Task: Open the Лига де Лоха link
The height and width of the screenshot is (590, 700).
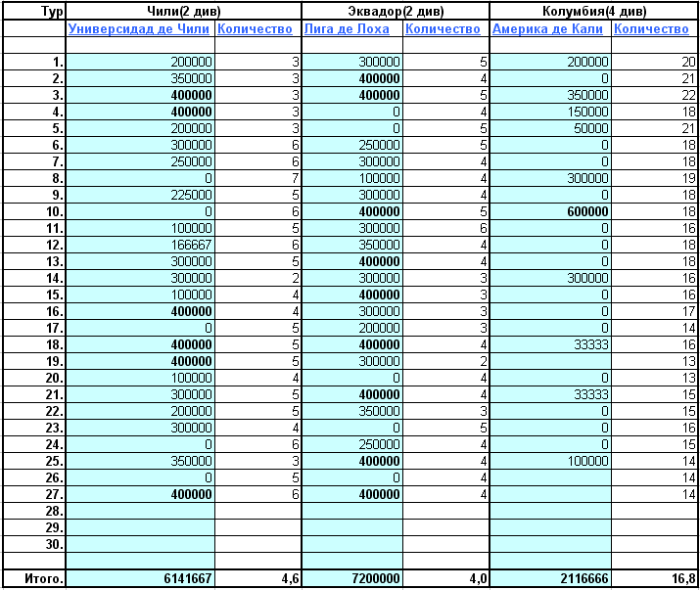Action: click(x=346, y=29)
